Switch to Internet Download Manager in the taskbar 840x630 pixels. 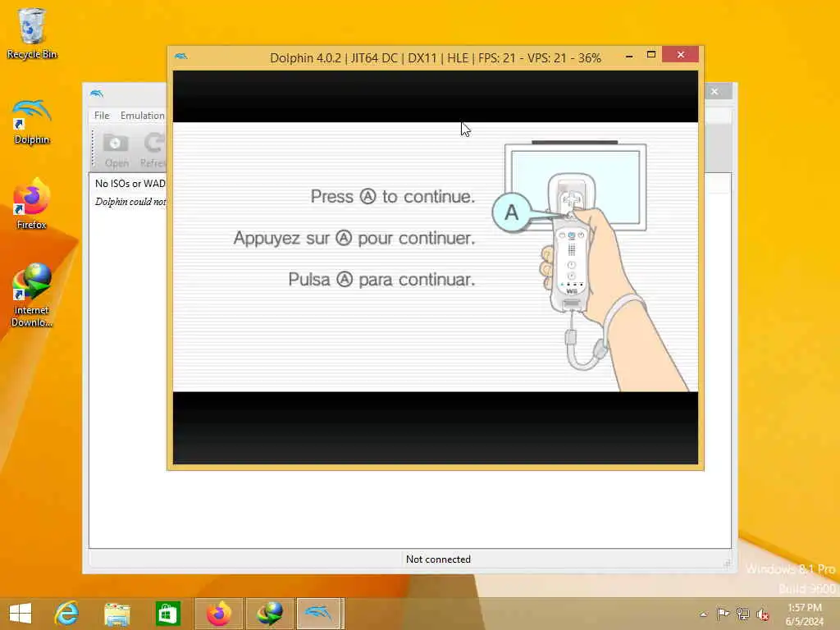pyautogui.click(x=269, y=614)
